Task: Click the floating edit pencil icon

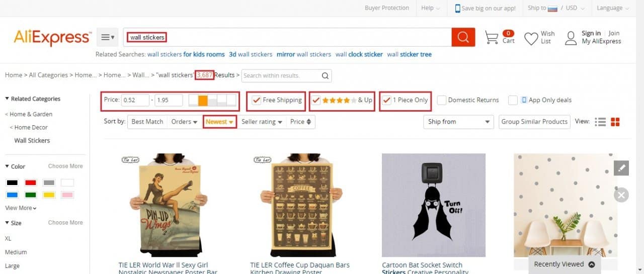Action: (x=621, y=168)
